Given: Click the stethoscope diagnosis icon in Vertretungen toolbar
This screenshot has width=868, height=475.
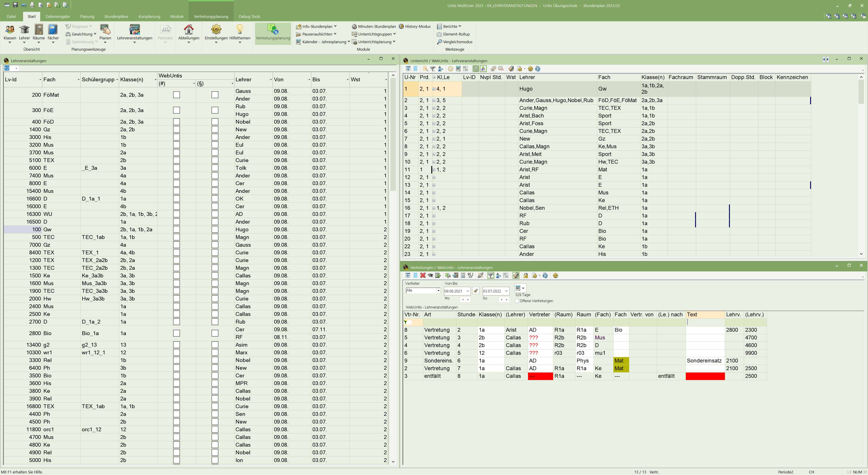Looking at the screenshot, I should [470, 275].
